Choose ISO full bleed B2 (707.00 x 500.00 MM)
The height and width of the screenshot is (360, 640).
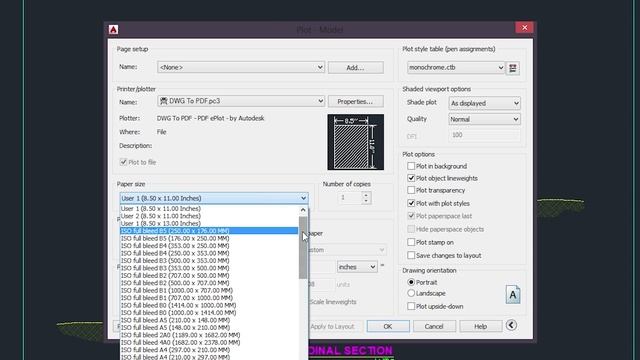point(209,276)
